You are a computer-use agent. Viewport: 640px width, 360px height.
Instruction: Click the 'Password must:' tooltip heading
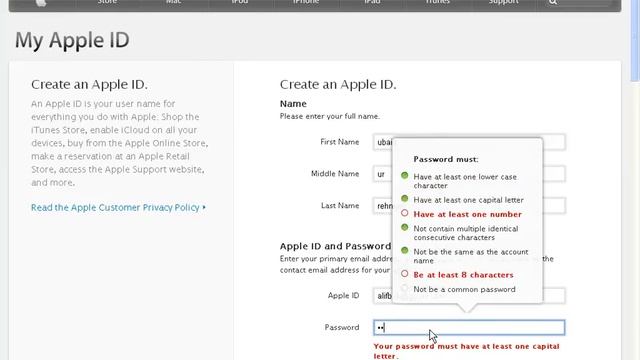coord(446,159)
